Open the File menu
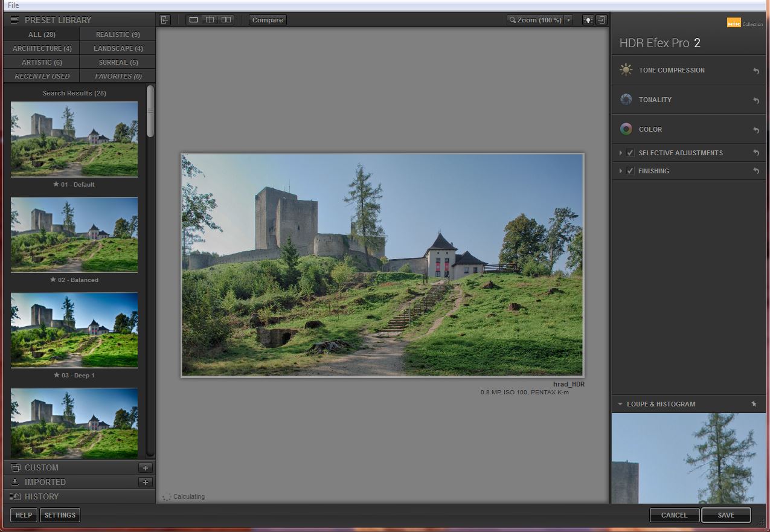 point(13,5)
